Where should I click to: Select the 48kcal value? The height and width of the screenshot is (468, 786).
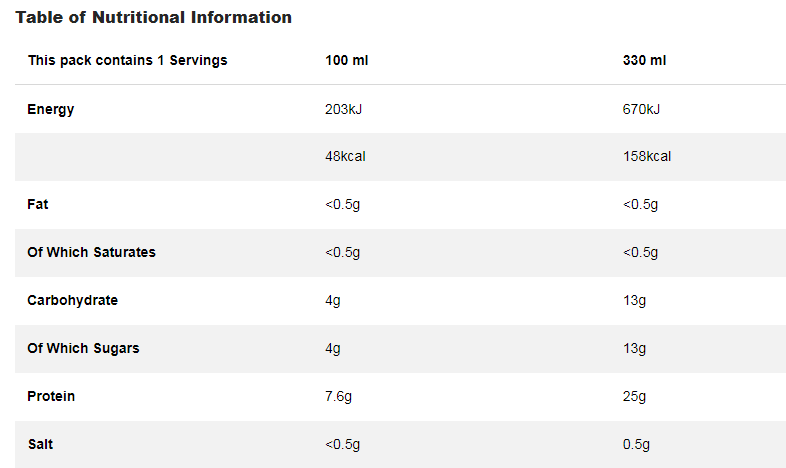tap(345, 156)
